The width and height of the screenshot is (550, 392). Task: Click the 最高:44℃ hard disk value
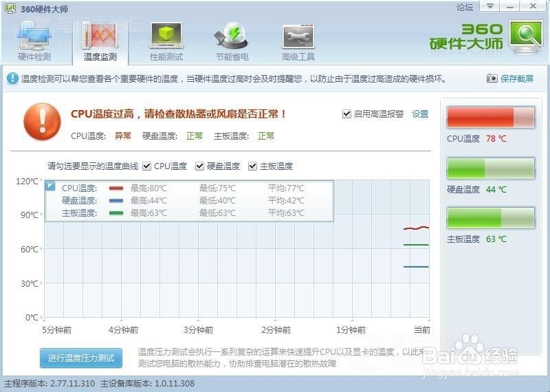pos(148,201)
